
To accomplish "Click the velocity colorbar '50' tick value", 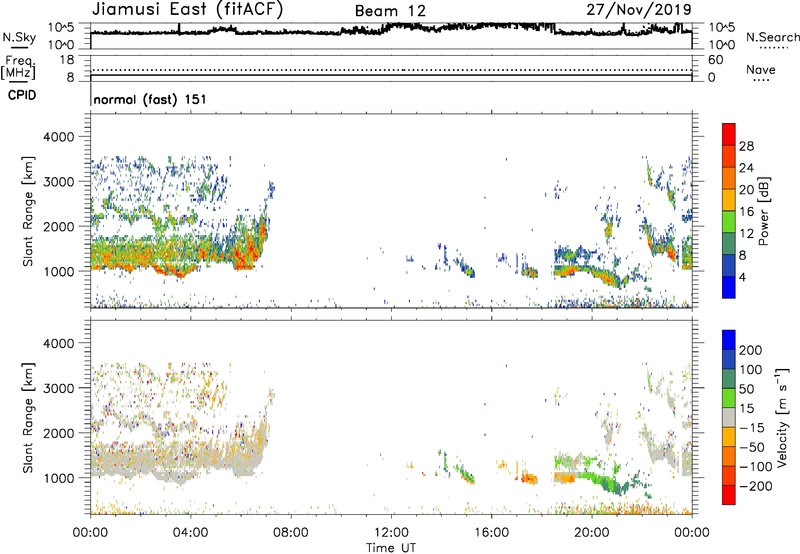I will point(746,389).
